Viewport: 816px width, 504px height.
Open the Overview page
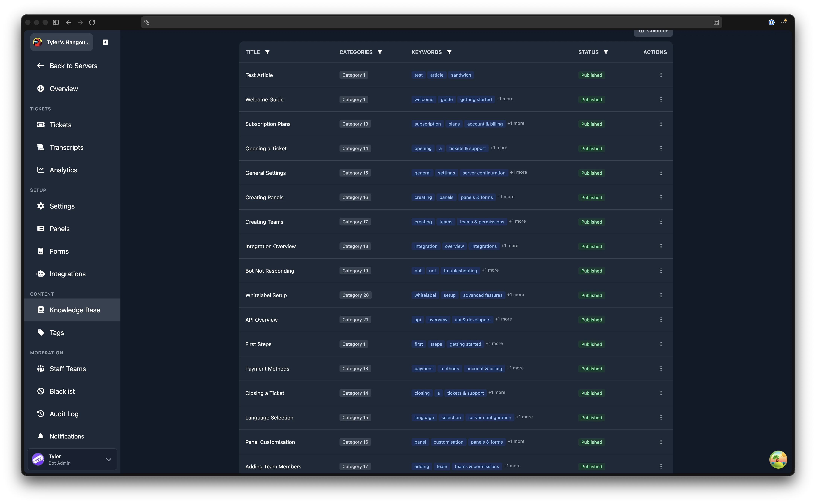click(72, 89)
